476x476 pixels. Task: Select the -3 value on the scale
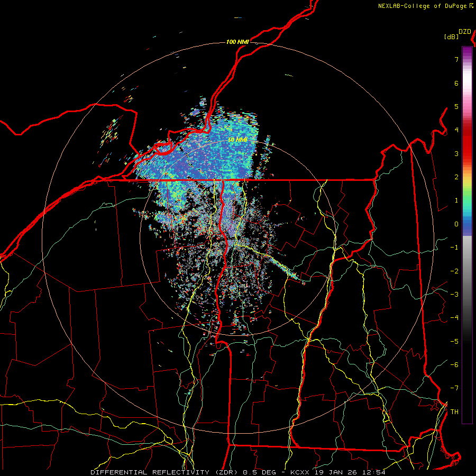(x=454, y=294)
